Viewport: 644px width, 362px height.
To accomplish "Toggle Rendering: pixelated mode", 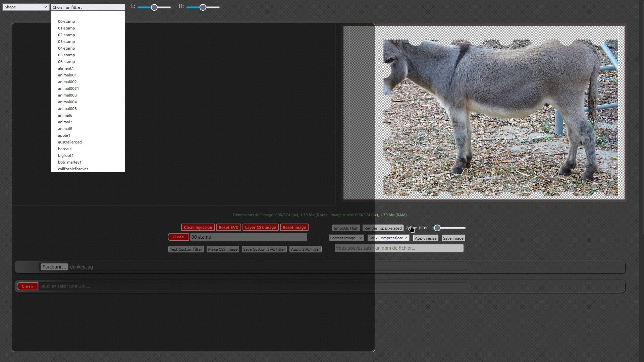I will 383,228.
